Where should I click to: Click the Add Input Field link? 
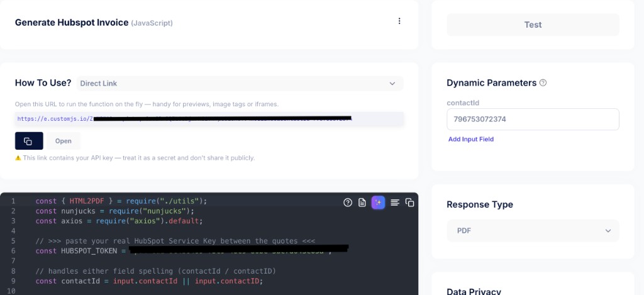[470, 139]
